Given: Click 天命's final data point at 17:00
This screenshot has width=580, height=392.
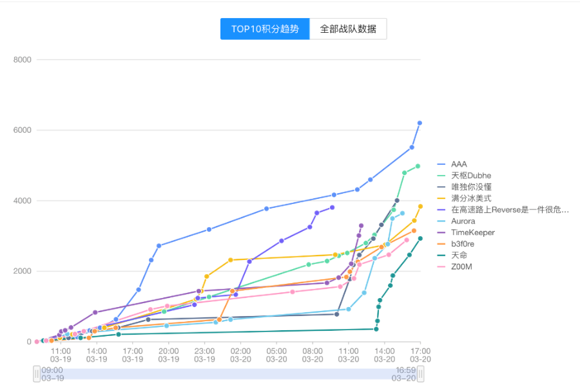Looking at the screenshot, I should coord(420,239).
